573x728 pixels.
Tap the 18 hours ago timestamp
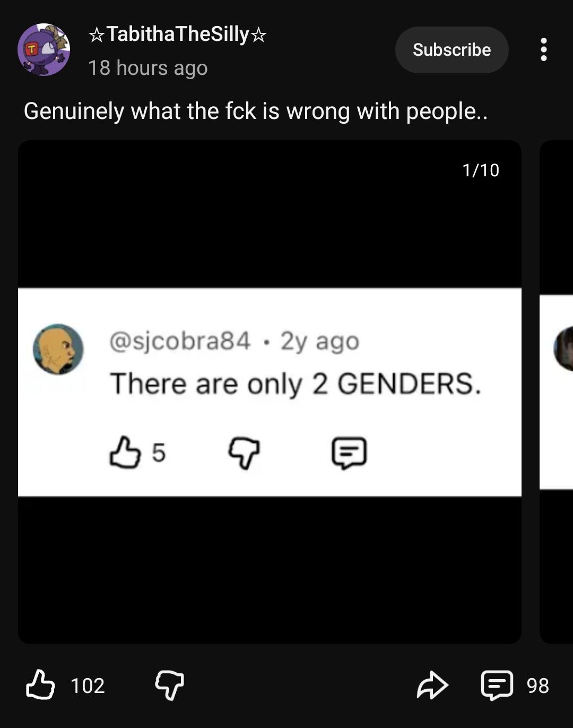click(147, 68)
